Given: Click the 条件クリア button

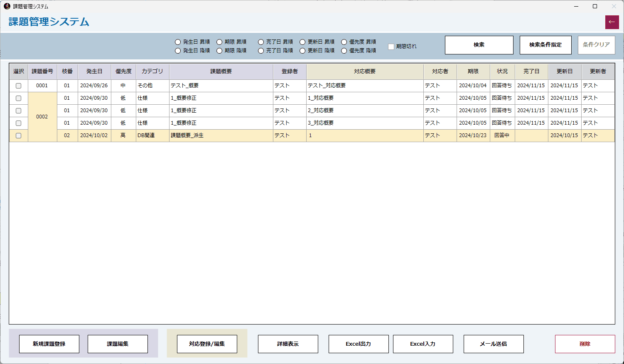Looking at the screenshot, I should (x=596, y=45).
